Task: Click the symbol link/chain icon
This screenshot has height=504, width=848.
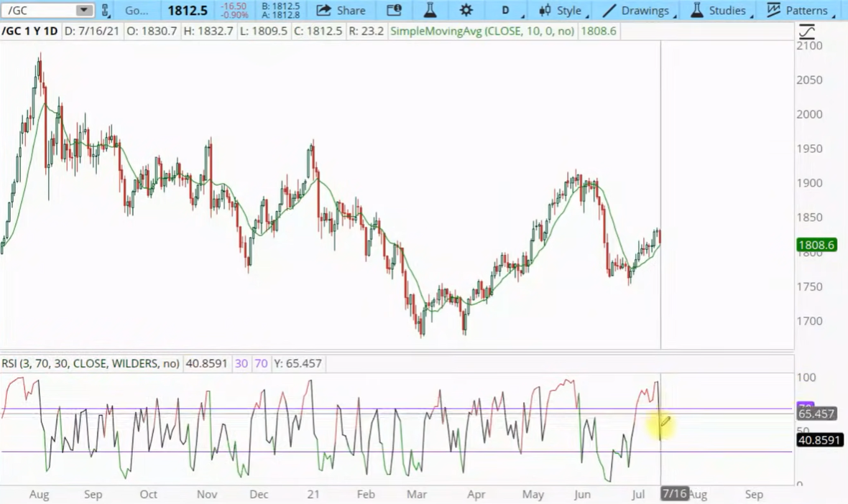Action: (x=106, y=10)
